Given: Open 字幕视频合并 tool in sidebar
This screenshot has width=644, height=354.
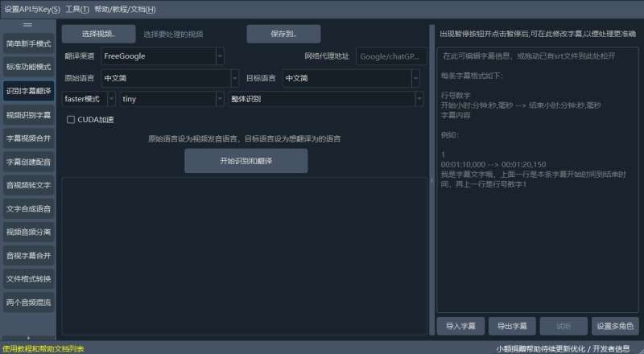Looking at the screenshot, I should [28, 138].
